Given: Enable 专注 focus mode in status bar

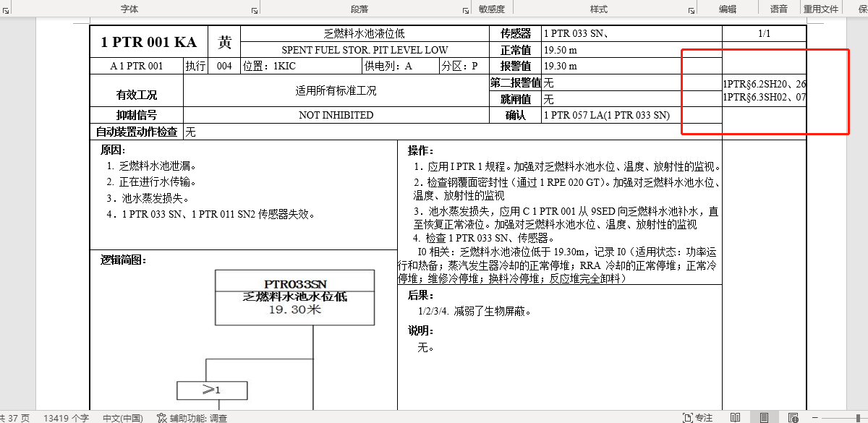Looking at the screenshot, I should [697, 417].
